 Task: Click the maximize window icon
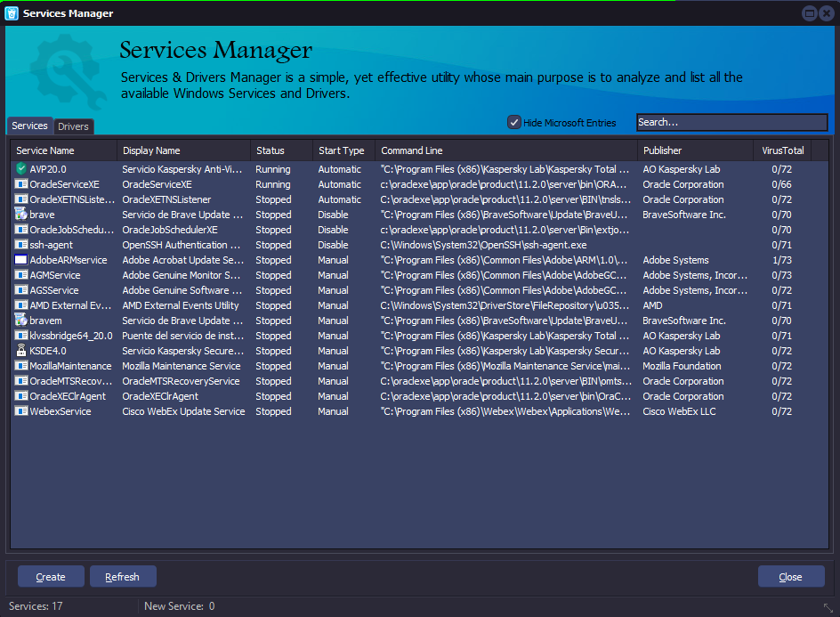(810, 13)
